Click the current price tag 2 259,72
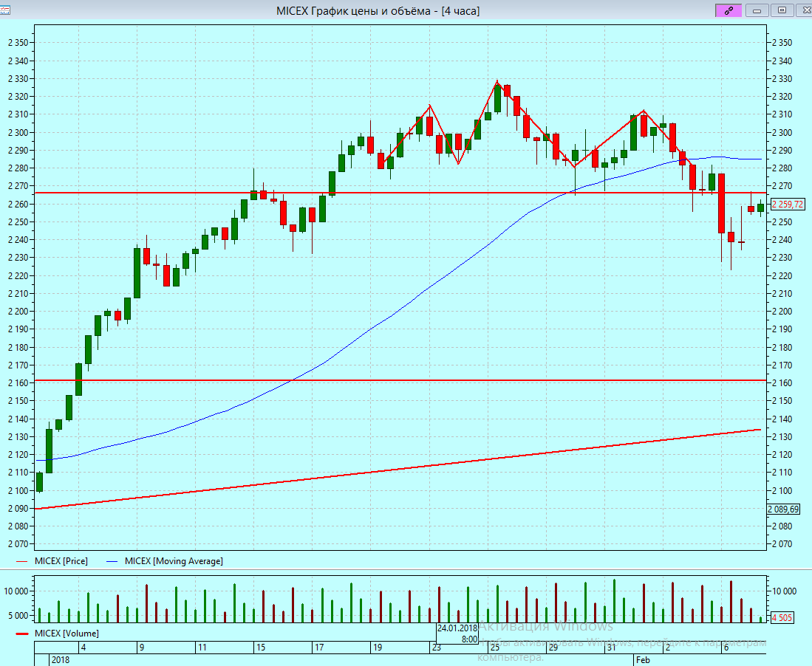The width and height of the screenshot is (812, 666). coord(787,205)
